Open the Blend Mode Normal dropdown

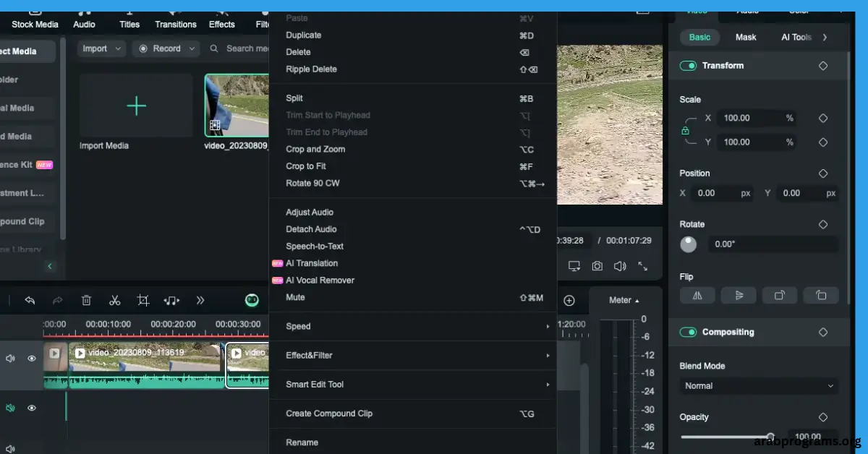click(x=759, y=386)
